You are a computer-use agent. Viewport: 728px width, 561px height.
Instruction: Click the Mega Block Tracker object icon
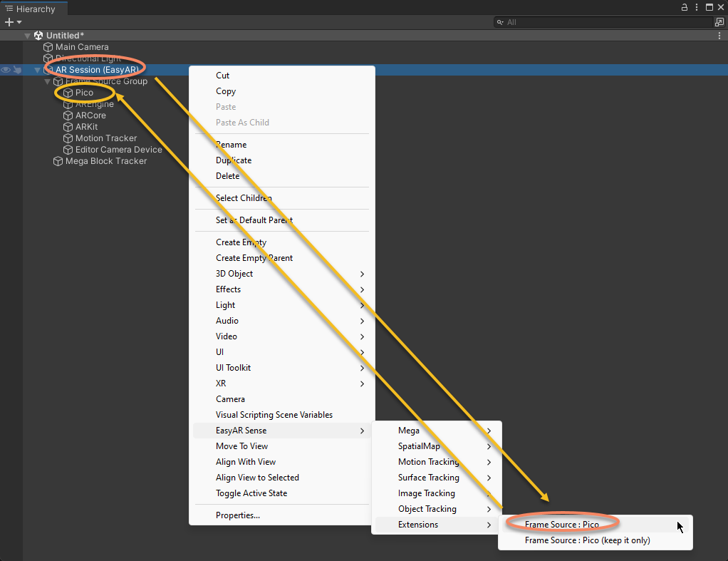[x=58, y=161]
